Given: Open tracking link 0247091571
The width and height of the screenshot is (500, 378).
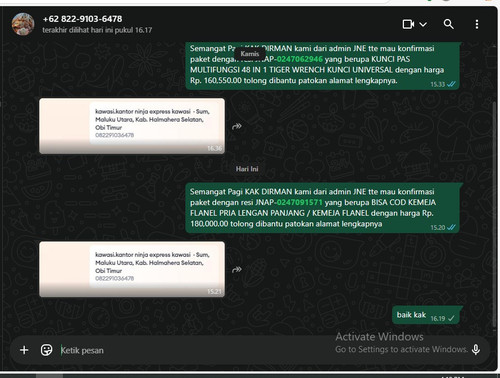Looking at the screenshot, I should point(300,202).
